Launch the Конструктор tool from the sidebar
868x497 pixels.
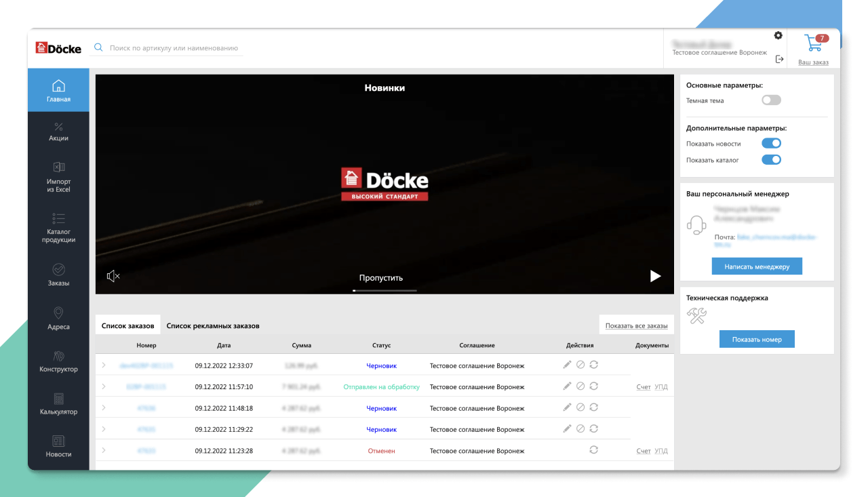pyautogui.click(x=58, y=362)
